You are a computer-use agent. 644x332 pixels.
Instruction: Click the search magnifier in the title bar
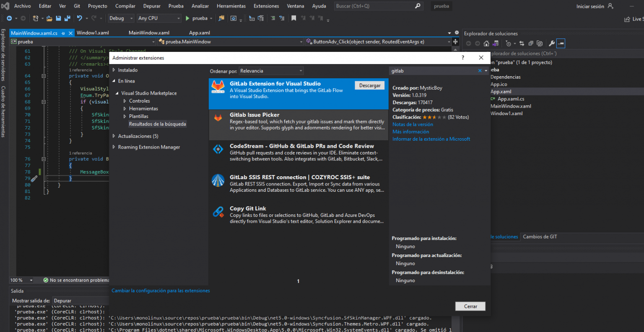[x=417, y=6]
